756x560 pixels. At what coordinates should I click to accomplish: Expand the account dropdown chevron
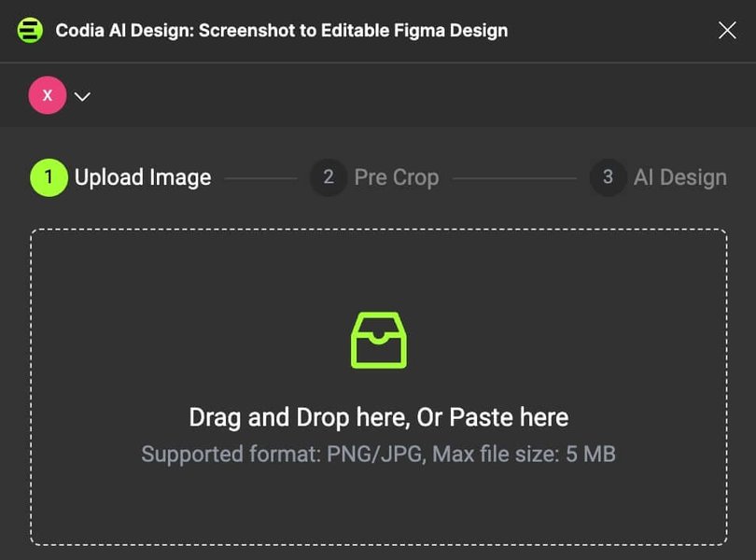[82, 96]
